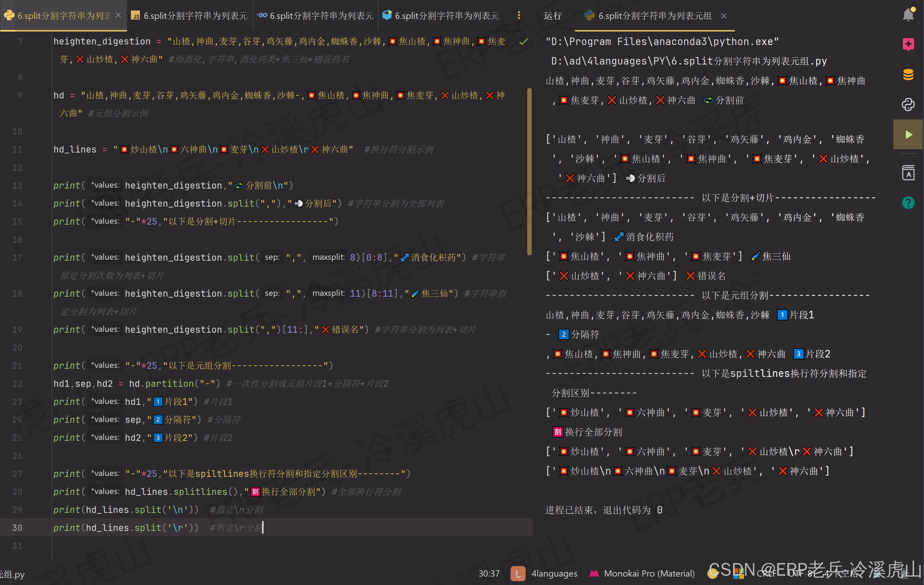
Task: Click output text '焦三仙' in console
Action: pyautogui.click(x=776, y=256)
